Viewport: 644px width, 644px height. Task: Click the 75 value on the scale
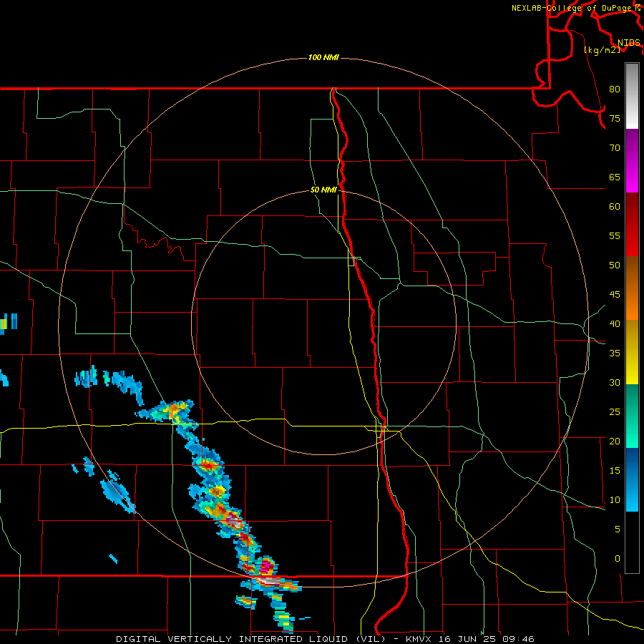point(615,118)
